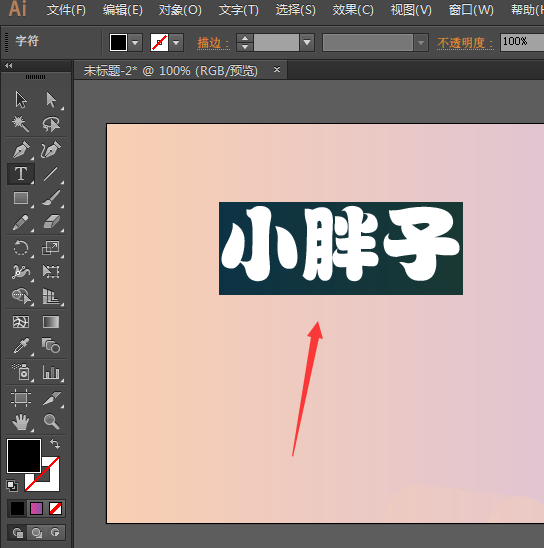Select the Lasso tool

(51, 124)
